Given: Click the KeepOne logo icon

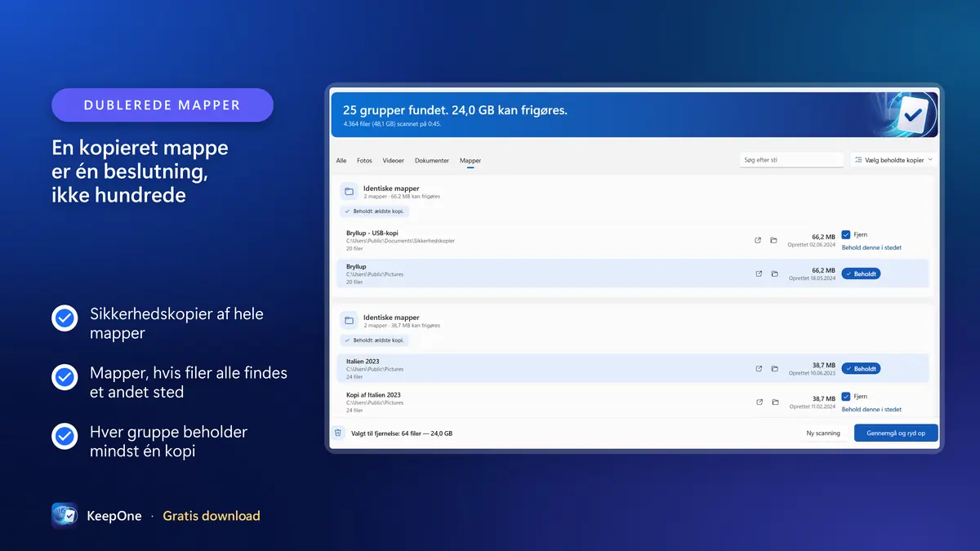Looking at the screenshot, I should tap(65, 516).
